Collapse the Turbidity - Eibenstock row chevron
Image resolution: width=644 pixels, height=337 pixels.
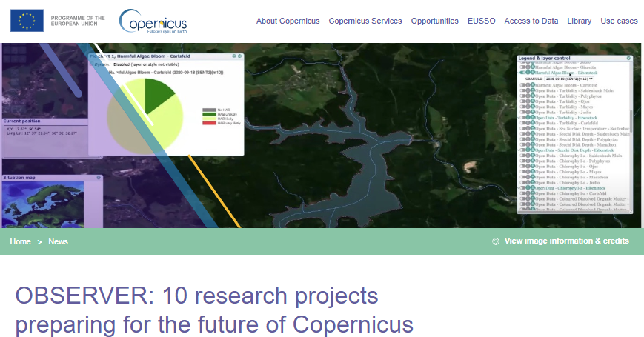click(x=518, y=118)
